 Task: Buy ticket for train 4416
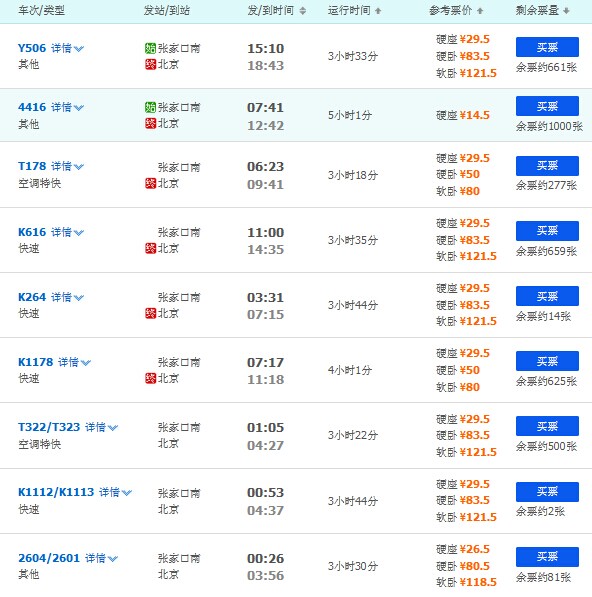coord(547,106)
